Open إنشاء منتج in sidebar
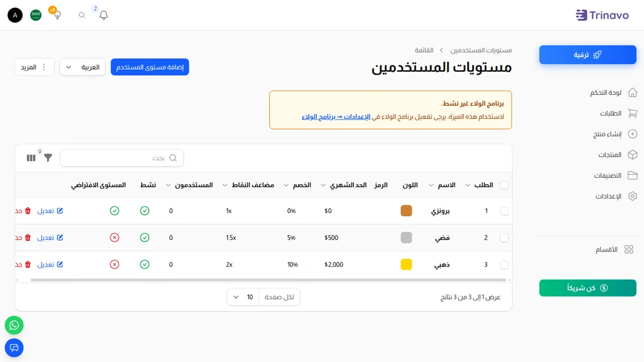644x362 pixels. click(x=615, y=134)
